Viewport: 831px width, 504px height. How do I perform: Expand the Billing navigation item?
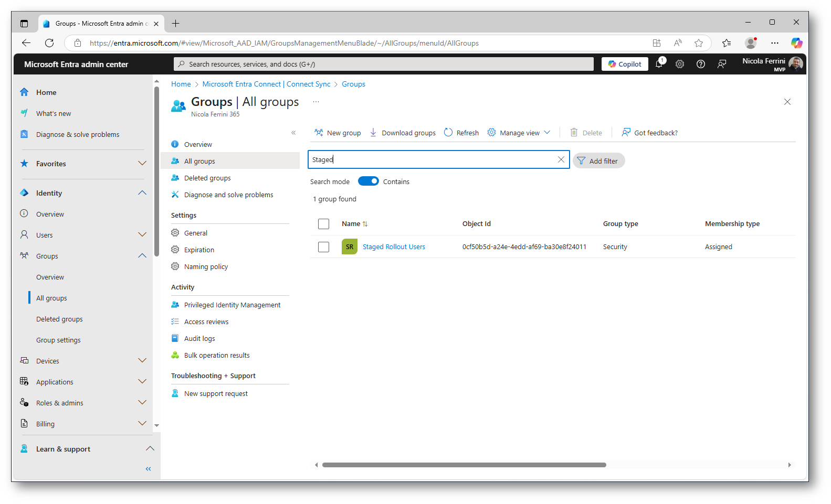(142, 424)
